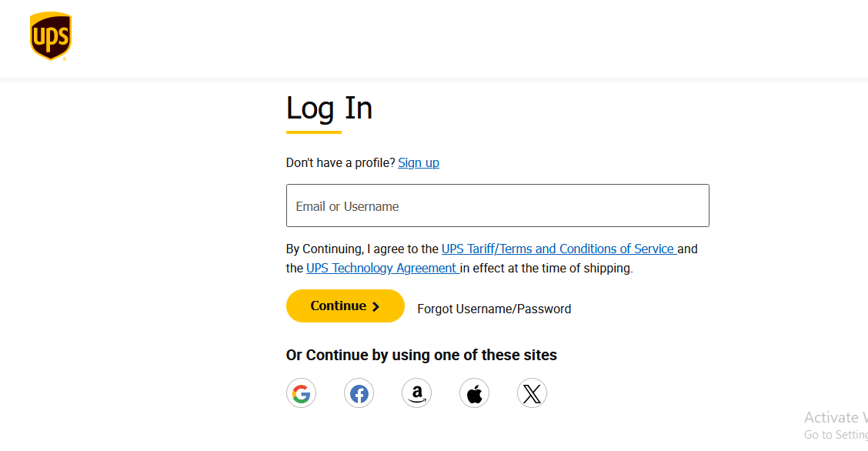Continue with Google sign-in icon
Screen dimensions: 868x451
tap(301, 394)
